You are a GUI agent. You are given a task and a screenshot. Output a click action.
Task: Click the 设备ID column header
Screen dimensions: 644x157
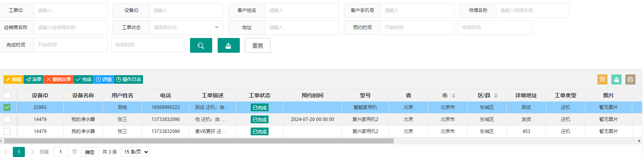40,95
